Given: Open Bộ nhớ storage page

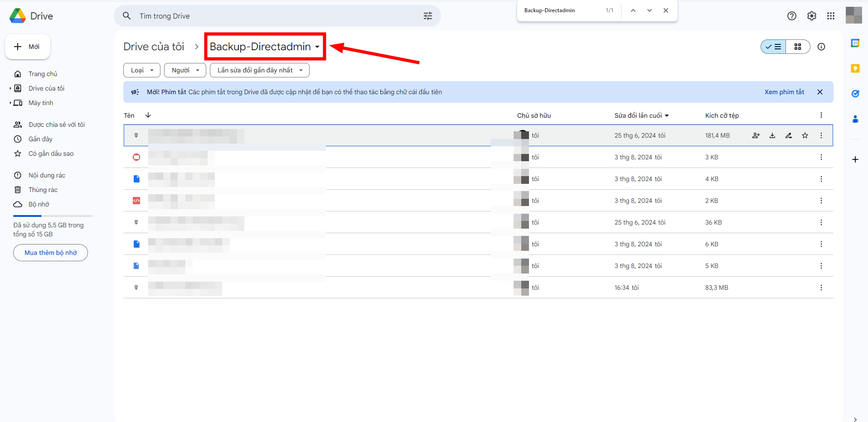Looking at the screenshot, I should pos(39,204).
